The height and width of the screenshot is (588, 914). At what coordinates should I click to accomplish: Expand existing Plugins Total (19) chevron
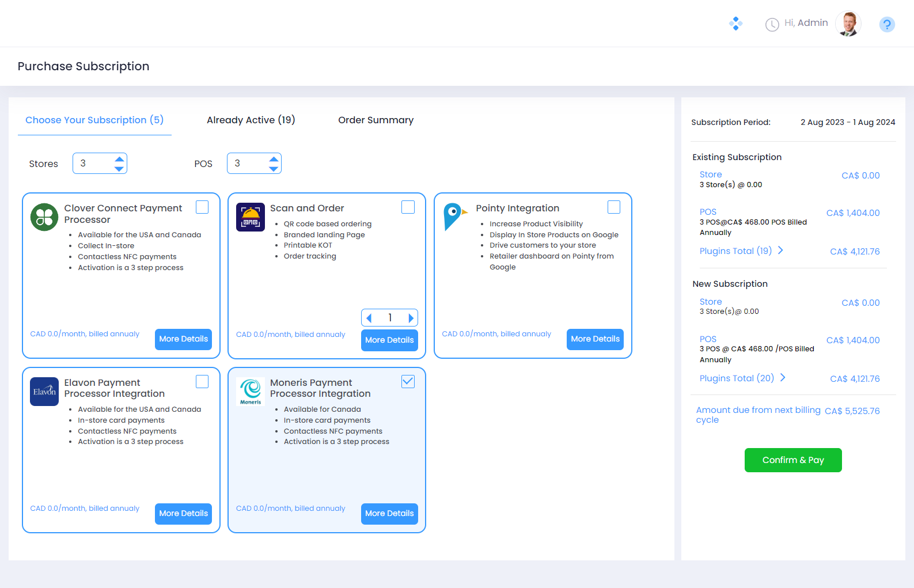(780, 251)
